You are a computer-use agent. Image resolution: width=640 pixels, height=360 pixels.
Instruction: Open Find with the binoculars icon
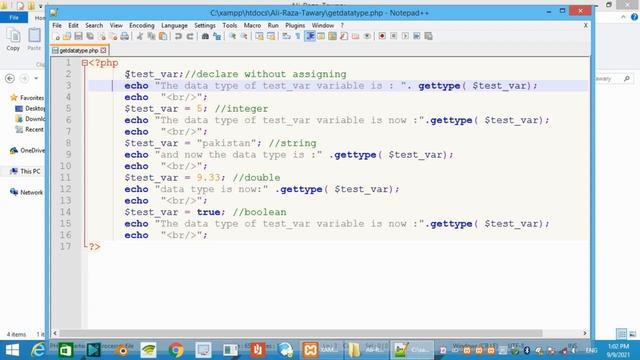[x=205, y=36]
